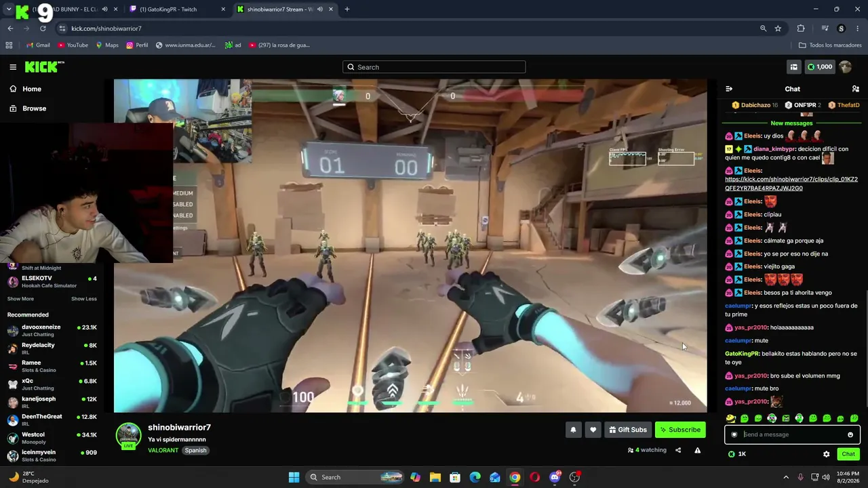Open davooxeneize recommended channel
Screen dimensions: 868x488
tap(52, 331)
